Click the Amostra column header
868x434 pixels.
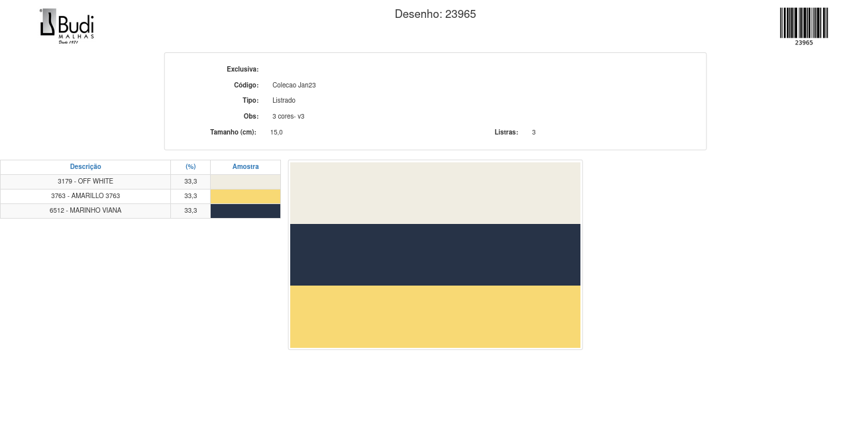point(245,167)
